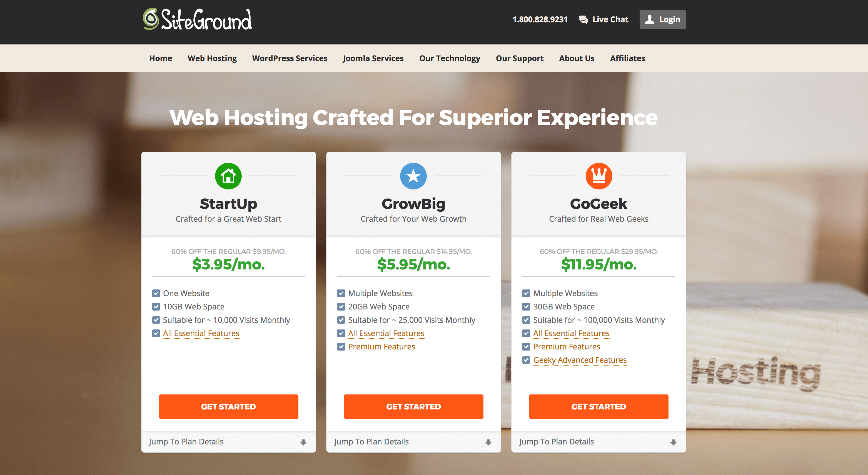This screenshot has width=868, height=475.
Task: Toggle the 20GB Web Space checkbox
Action: [x=341, y=307]
